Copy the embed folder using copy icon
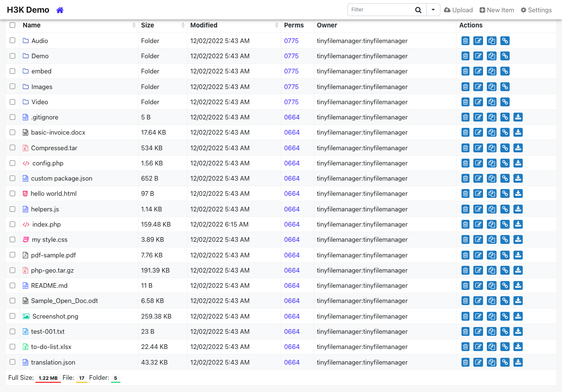This screenshot has width=562, height=392. point(491,71)
